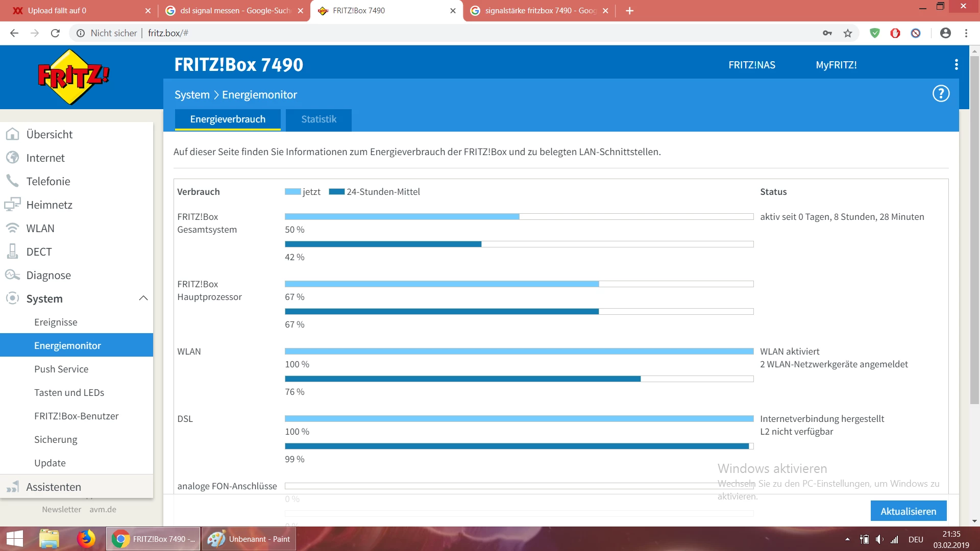980x551 pixels.
Task: Click the FRITZ! logo
Action: coord(73,77)
